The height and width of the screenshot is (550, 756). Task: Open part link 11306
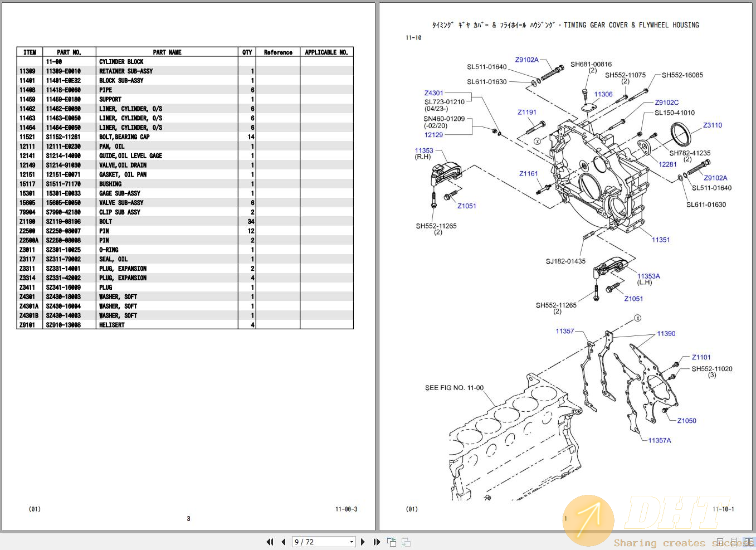[603, 94]
